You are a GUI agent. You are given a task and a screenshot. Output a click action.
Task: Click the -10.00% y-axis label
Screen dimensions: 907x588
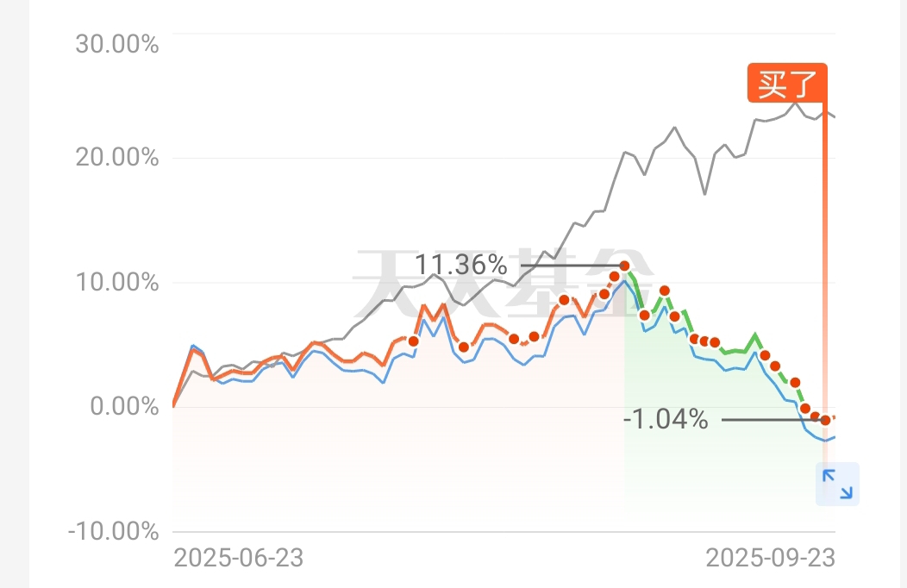113,530
